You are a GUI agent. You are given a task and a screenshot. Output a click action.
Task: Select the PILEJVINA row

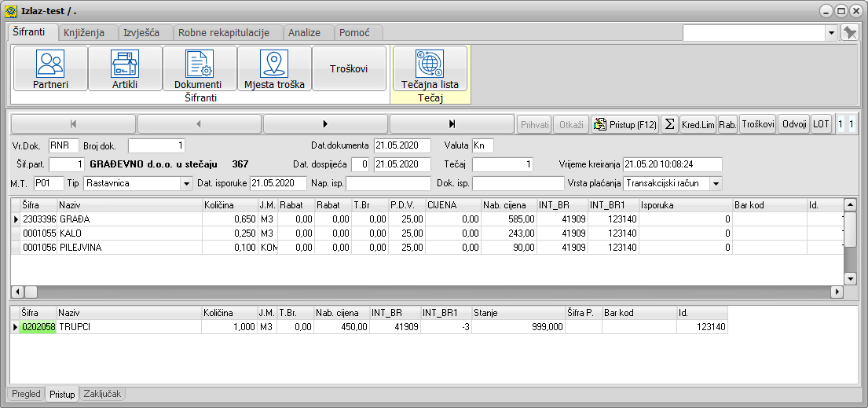pos(427,248)
